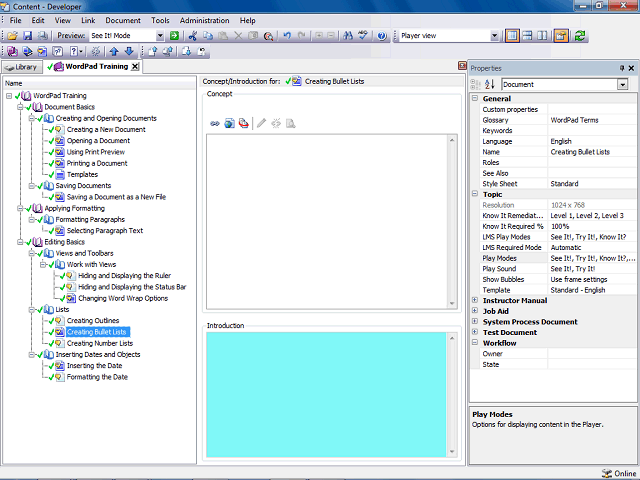Screen dimensions: 640x480
Task: Open the Player view dropdown
Action: (494, 36)
